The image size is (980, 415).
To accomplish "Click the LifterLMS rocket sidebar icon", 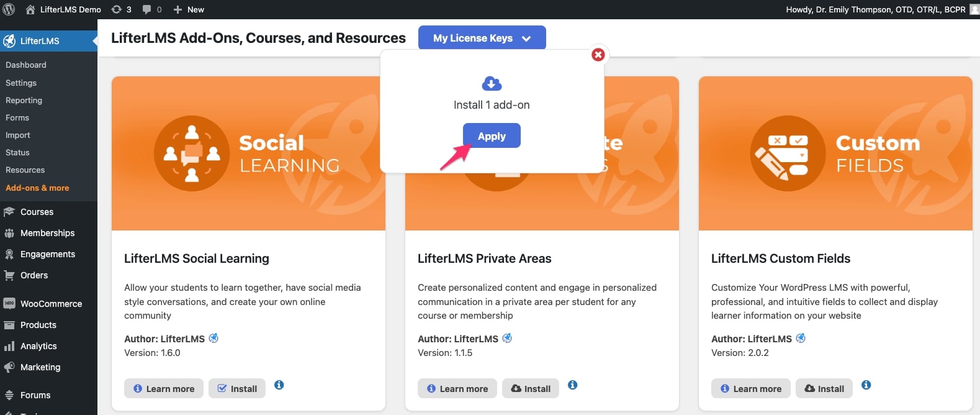I will click(9, 41).
